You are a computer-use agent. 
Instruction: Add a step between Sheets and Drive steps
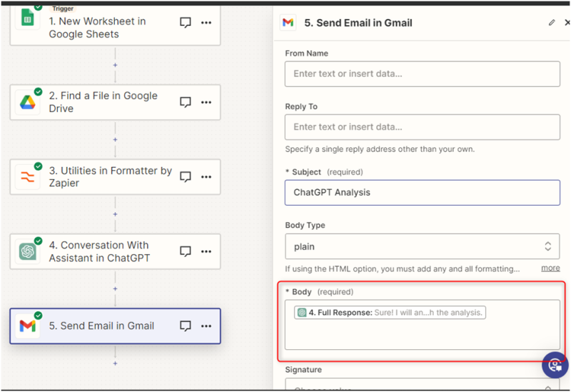click(115, 65)
